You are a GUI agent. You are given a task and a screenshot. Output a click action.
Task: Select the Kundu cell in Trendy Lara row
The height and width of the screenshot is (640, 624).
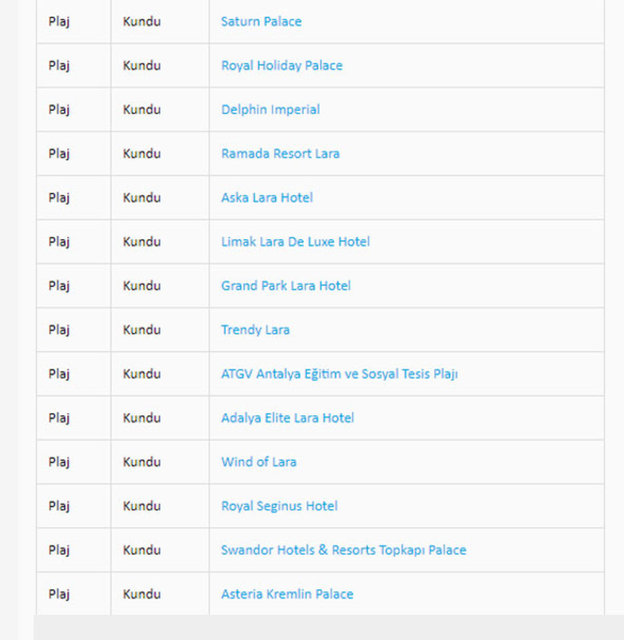click(141, 330)
